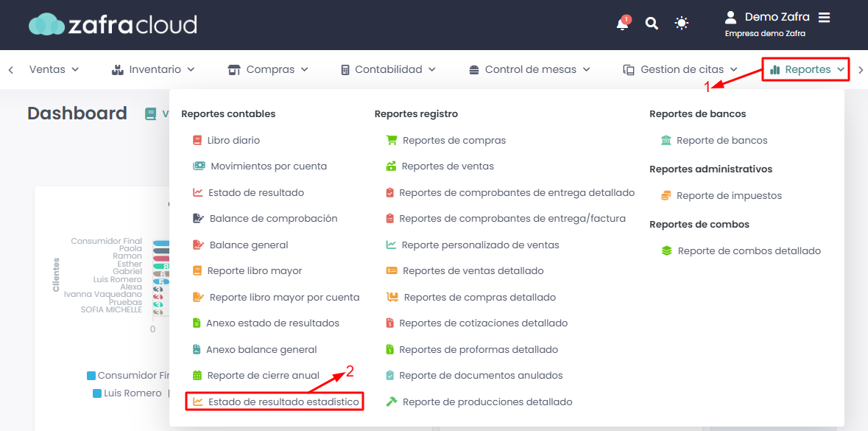Viewport: 868px width, 431px height.
Task: Click the Estado de resultado chart icon
Action: point(197,192)
